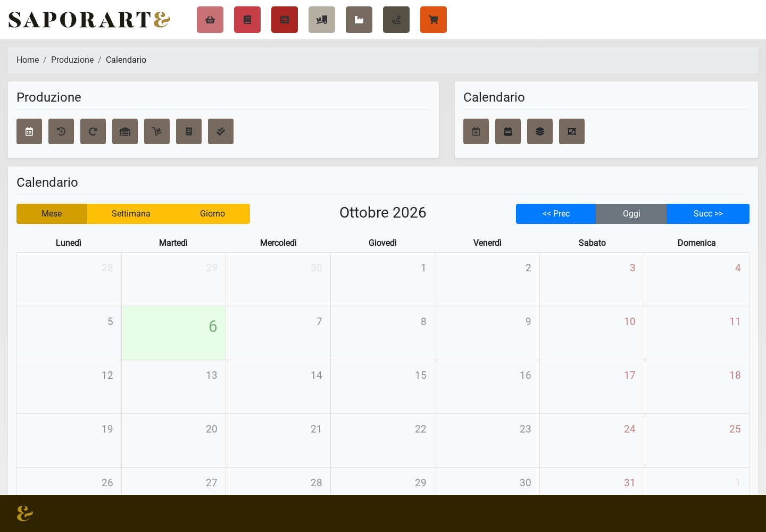Select Saturday day 10 cell
This screenshot has height=532, width=766.
click(x=592, y=333)
